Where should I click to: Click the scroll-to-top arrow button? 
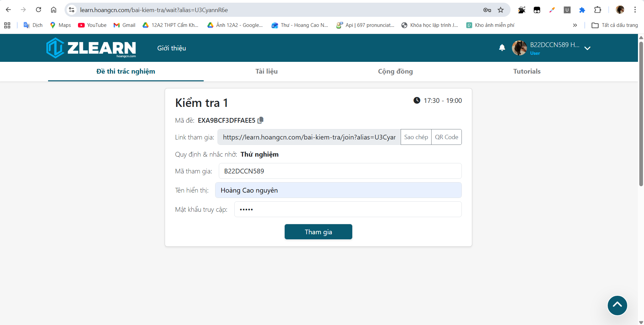[617, 305]
